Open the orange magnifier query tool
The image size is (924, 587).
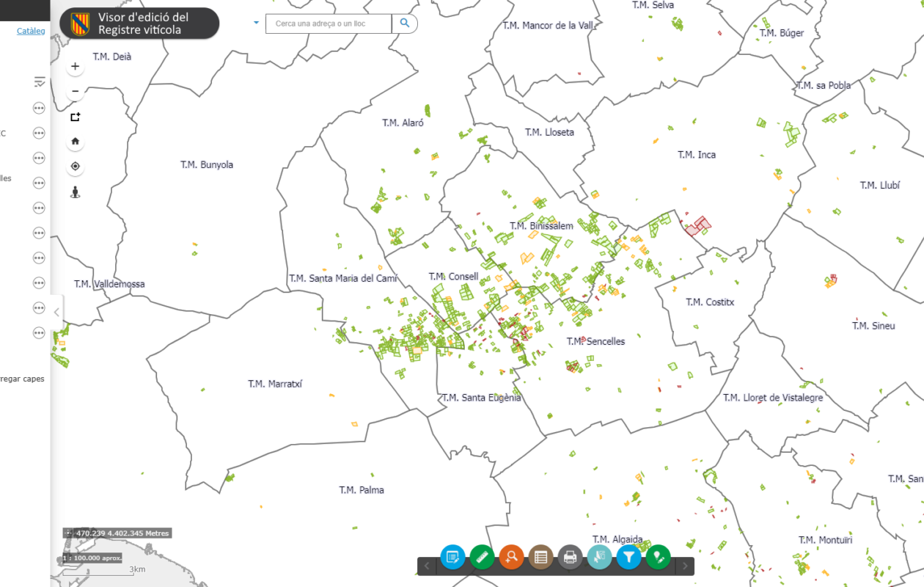[511, 557]
